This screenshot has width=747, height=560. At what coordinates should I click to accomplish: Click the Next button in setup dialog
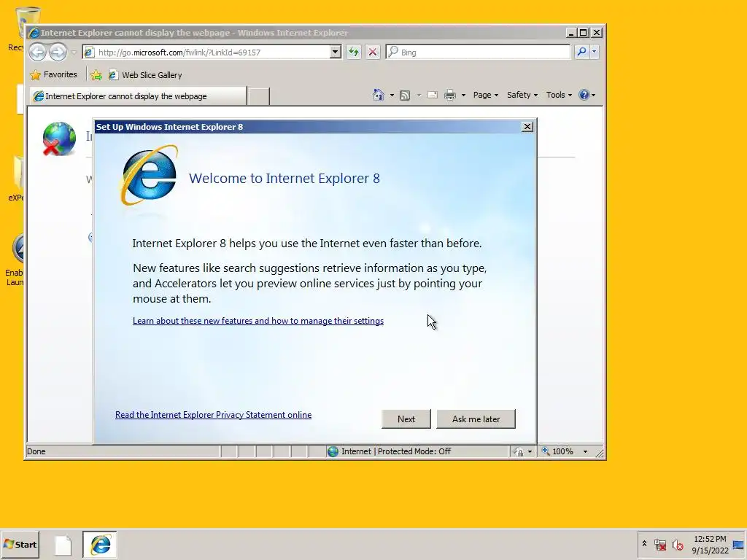406,419
